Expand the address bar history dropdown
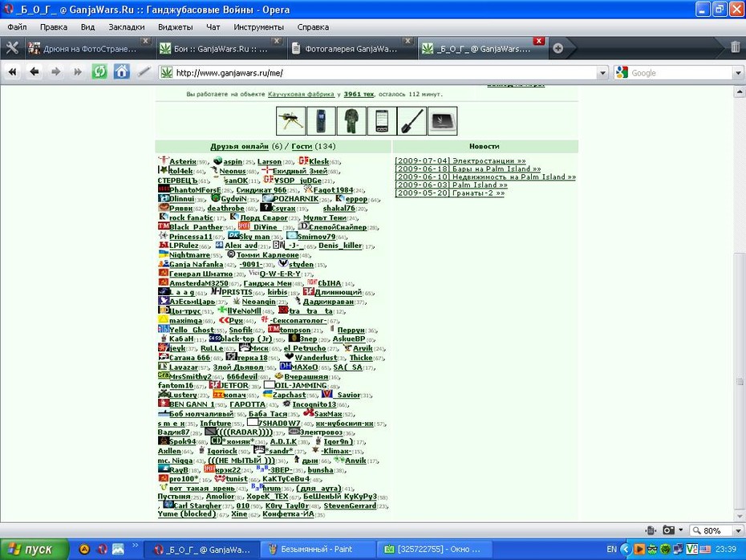The image size is (746, 560). tap(602, 73)
